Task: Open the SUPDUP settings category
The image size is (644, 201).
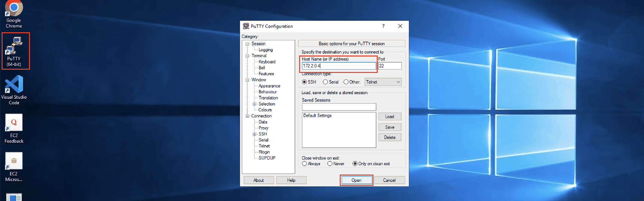Action: pos(267,158)
